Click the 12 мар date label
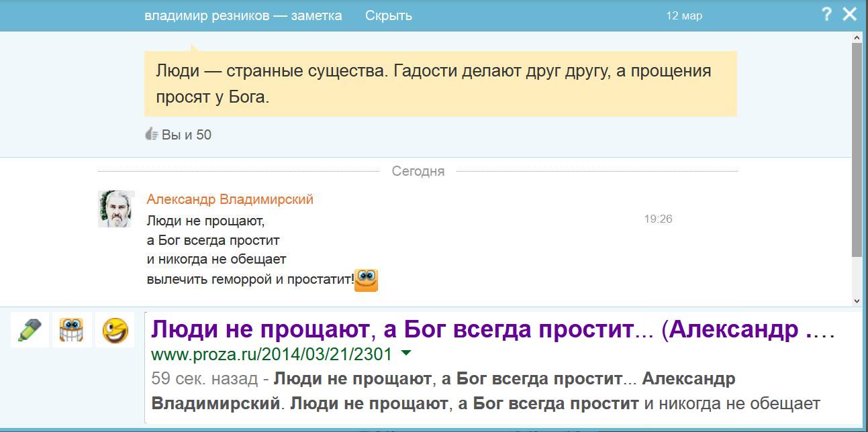 point(683,15)
